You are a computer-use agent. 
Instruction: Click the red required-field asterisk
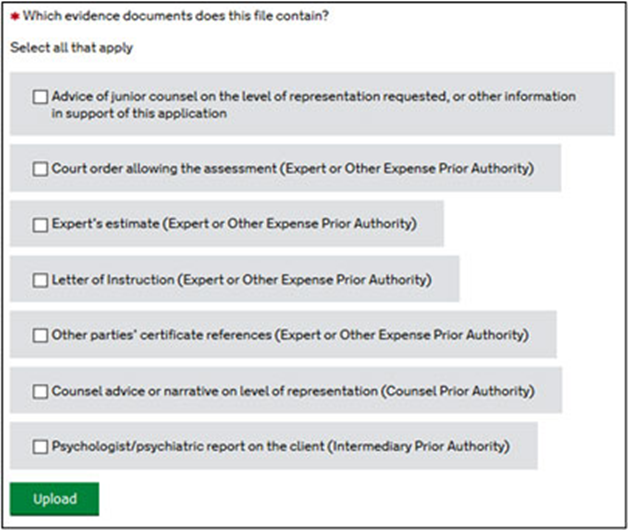click(14, 18)
